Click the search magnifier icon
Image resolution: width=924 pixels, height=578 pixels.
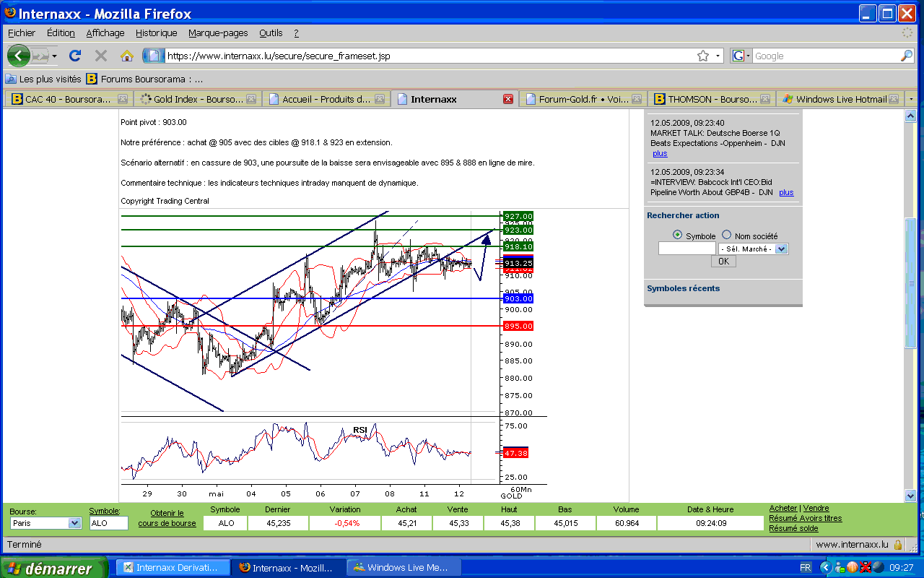pos(906,56)
